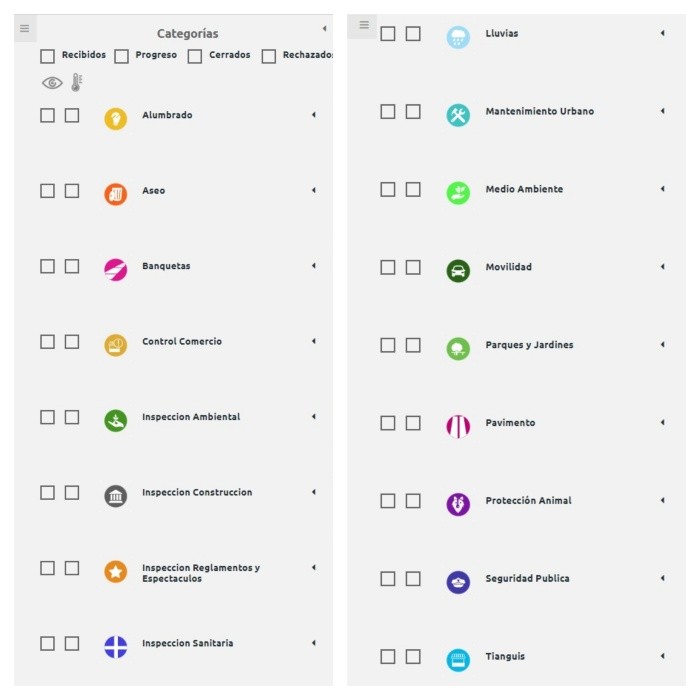Open the hamburger menu beside Categorías

tap(25, 29)
